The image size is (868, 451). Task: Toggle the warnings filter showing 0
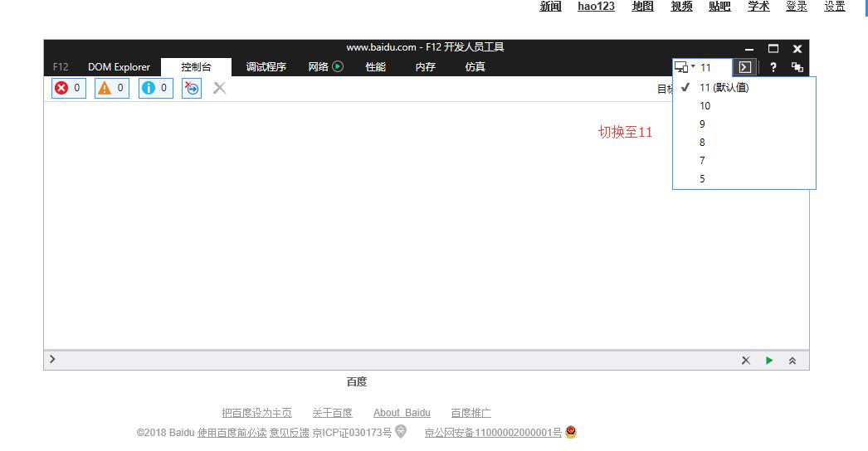(x=112, y=88)
